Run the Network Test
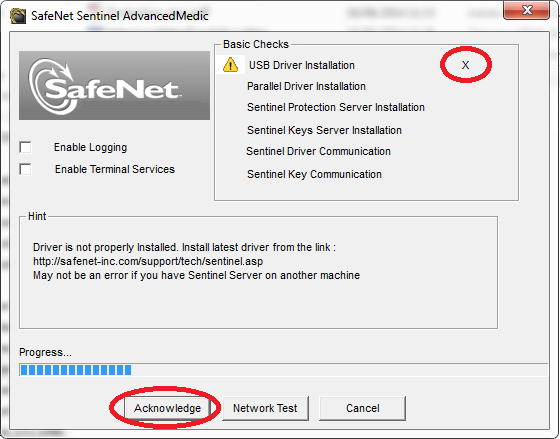The image size is (560, 439). (265, 408)
